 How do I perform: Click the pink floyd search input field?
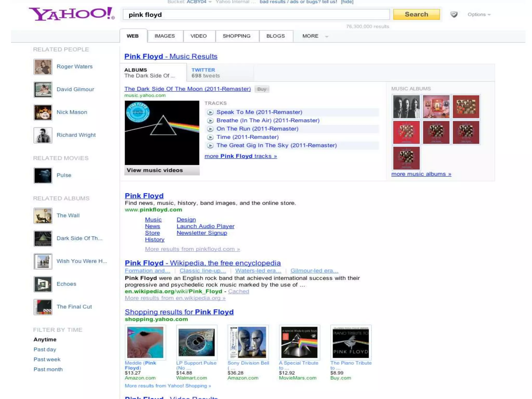click(x=256, y=15)
